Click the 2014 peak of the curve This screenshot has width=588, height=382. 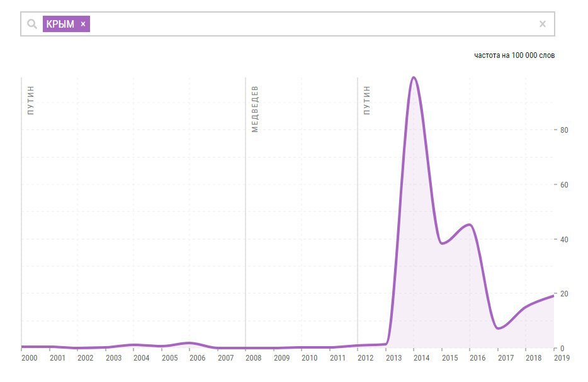pyautogui.click(x=414, y=77)
